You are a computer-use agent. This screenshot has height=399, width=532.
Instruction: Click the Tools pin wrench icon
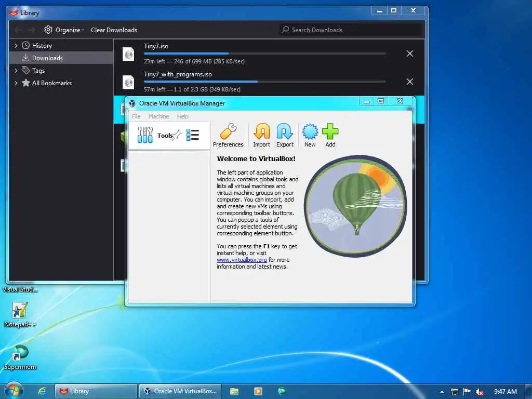pyautogui.click(x=177, y=136)
